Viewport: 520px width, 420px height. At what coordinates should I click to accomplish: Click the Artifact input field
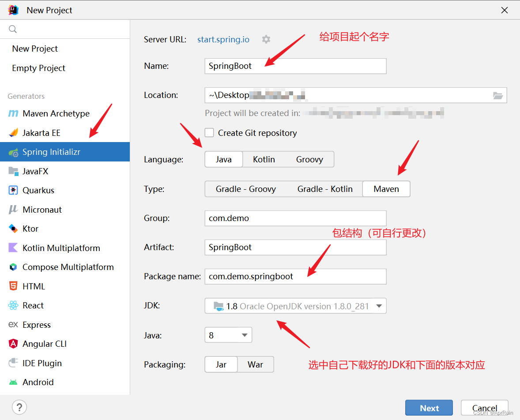(x=295, y=247)
